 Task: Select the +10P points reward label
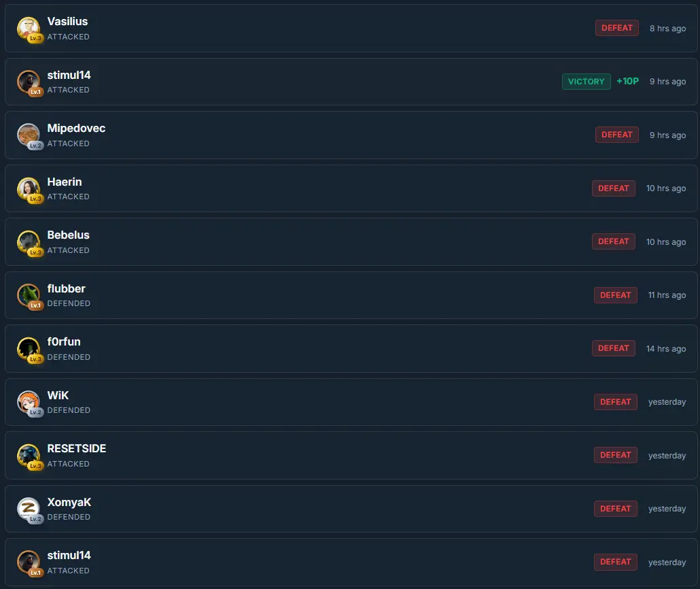(628, 82)
